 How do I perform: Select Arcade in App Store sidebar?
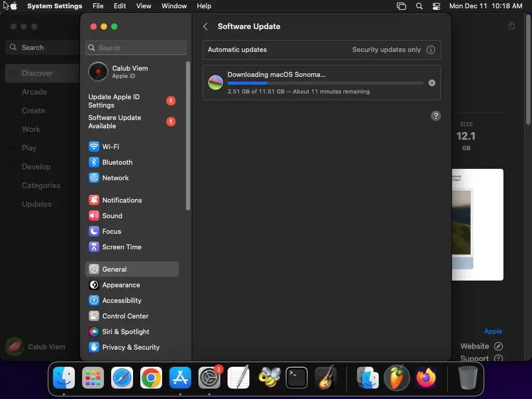click(34, 92)
